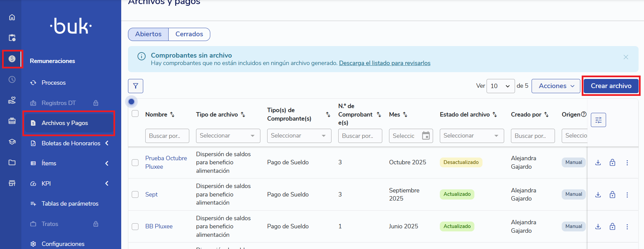Click the Remuneraciones dollar sidebar icon

click(12, 59)
